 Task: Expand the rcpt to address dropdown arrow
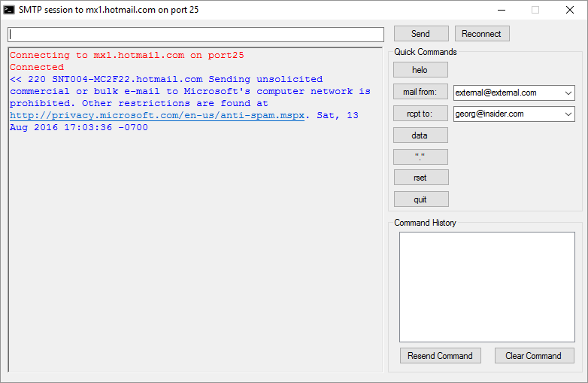(568, 114)
